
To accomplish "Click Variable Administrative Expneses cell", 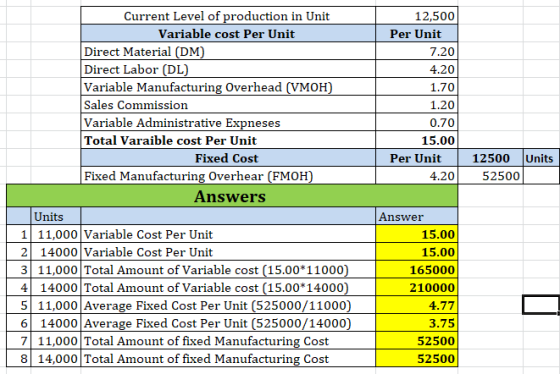I will [x=228, y=122].
